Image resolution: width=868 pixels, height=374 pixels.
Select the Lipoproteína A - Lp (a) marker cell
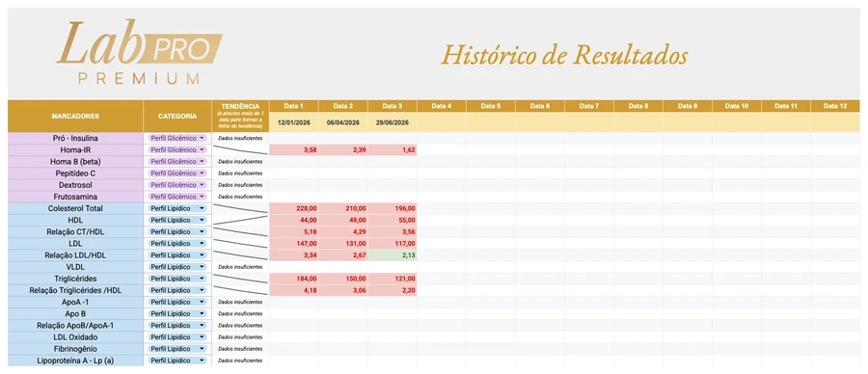pos(75,361)
